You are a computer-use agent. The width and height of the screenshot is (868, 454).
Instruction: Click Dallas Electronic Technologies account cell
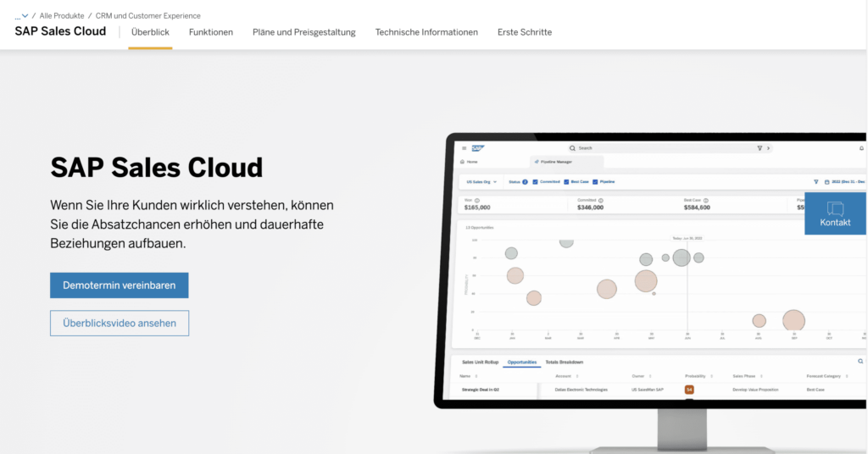click(581, 390)
